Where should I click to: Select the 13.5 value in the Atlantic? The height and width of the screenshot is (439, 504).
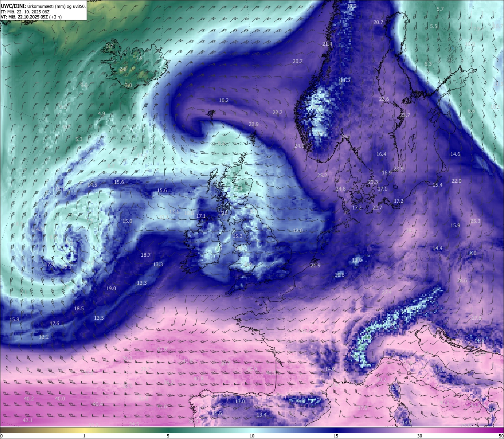point(99,318)
